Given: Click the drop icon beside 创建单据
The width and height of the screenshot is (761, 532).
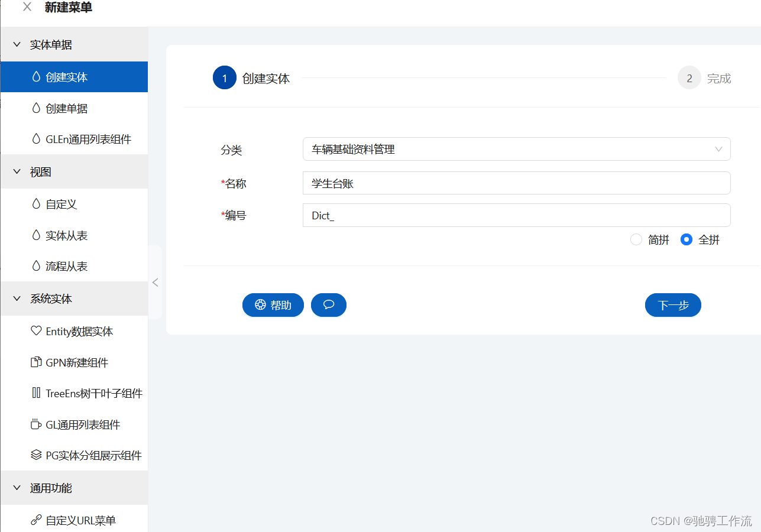Looking at the screenshot, I should 36,108.
